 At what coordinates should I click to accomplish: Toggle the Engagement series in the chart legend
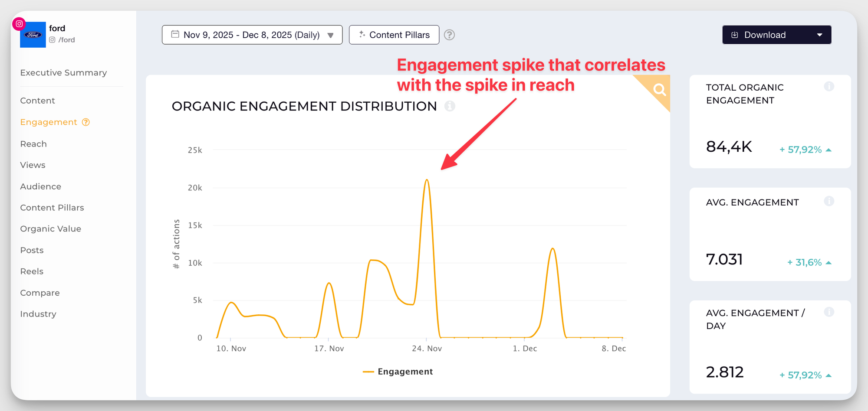[x=398, y=372]
